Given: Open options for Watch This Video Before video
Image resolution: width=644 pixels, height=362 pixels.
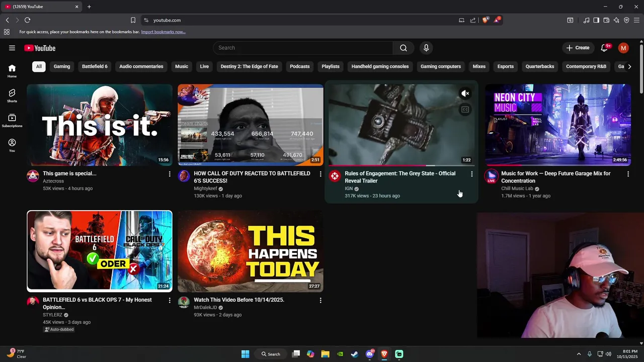Looking at the screenshot, I should click(320, 300).
